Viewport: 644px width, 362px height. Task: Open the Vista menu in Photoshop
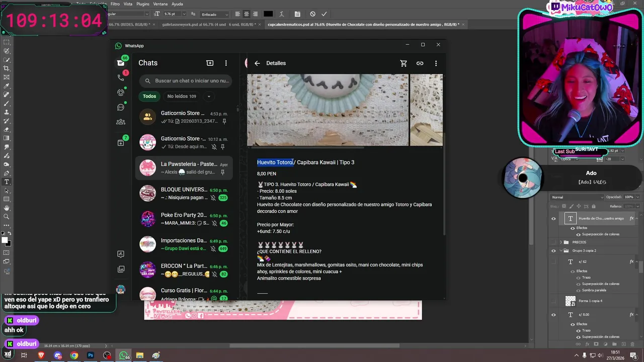tap(128, 4)
